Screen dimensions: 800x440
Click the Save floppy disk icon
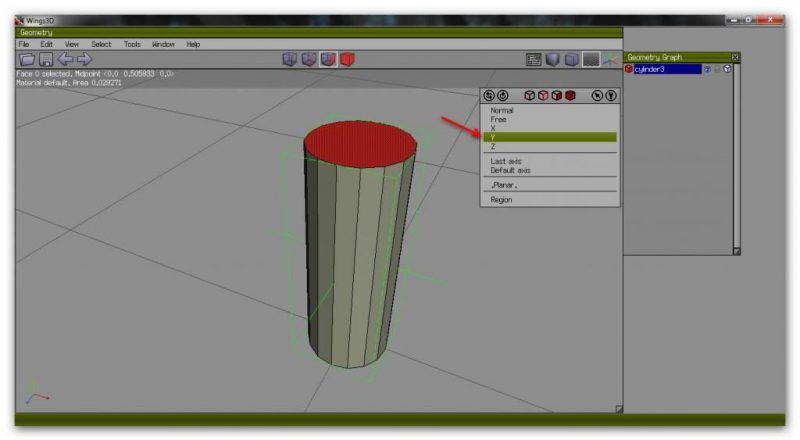(46, 60)
